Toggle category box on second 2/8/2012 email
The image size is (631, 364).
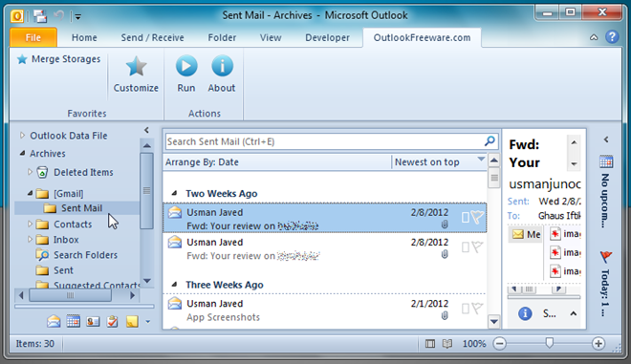[466, 246]
